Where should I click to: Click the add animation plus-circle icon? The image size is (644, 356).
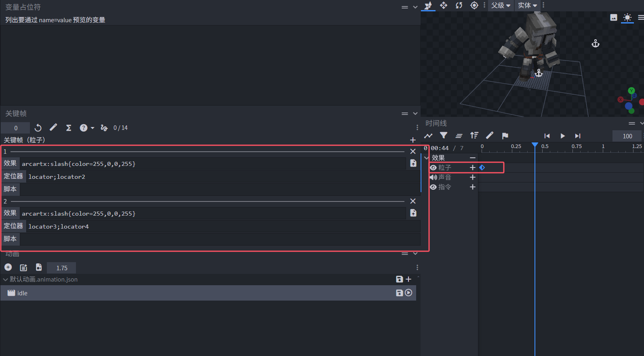click(8, 267)
